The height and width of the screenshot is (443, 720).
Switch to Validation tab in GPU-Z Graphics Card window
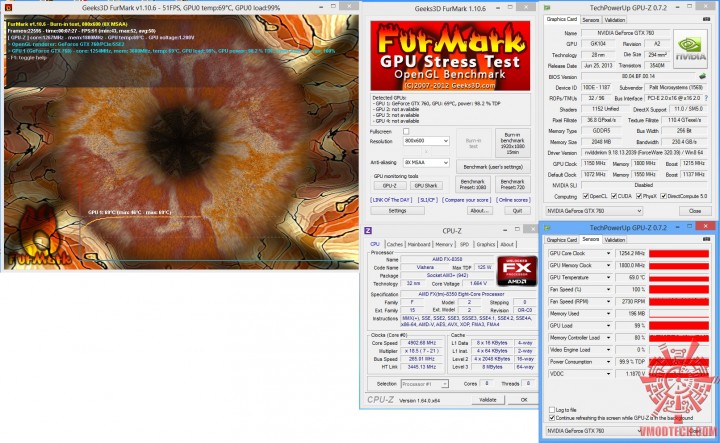click(x=614, y=20)
